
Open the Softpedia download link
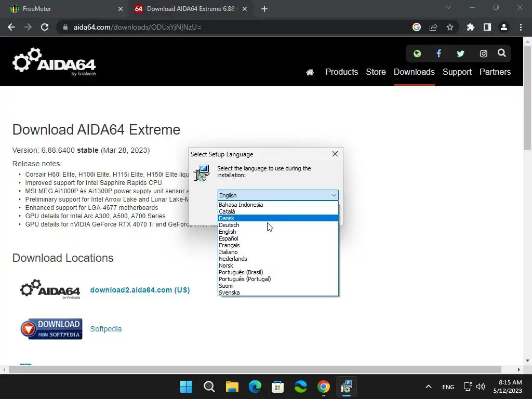[x=106, y=329]
